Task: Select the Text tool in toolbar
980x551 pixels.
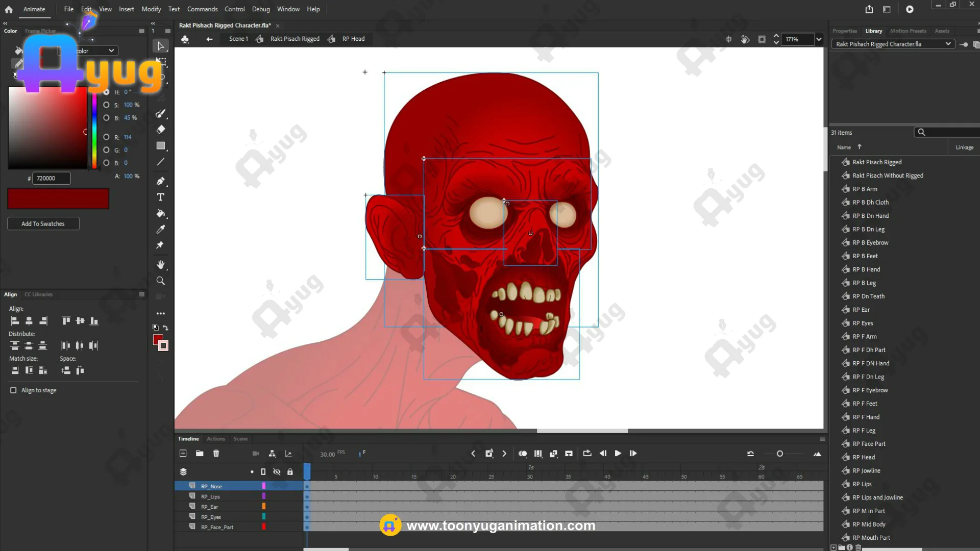Action: [160, 197]
